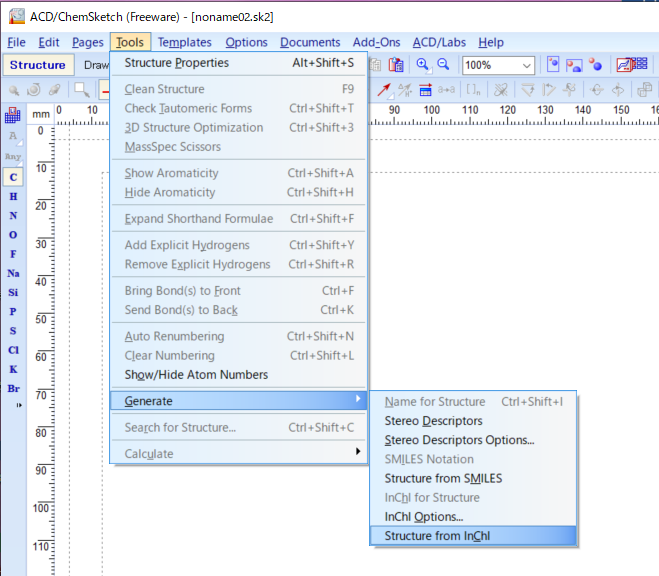Viewport: 659px width, 576px height.
Task: Click the 3D cubes icon at toolbar end
Action: pyautogui.click(x=645, y=89)
